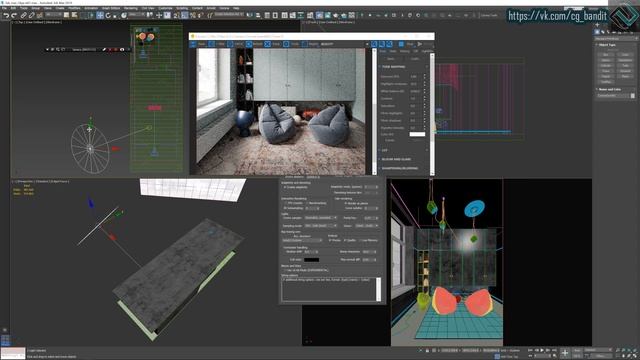The width and height of the screenshot is (640, 360).
Task: Open the named selection sets dropdown
Action: tap(229, 15)
